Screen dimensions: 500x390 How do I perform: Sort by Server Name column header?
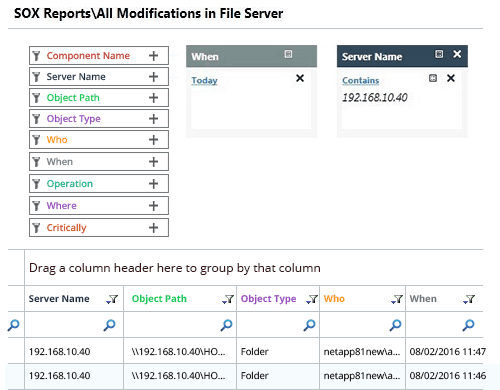(x=59, y=299)
